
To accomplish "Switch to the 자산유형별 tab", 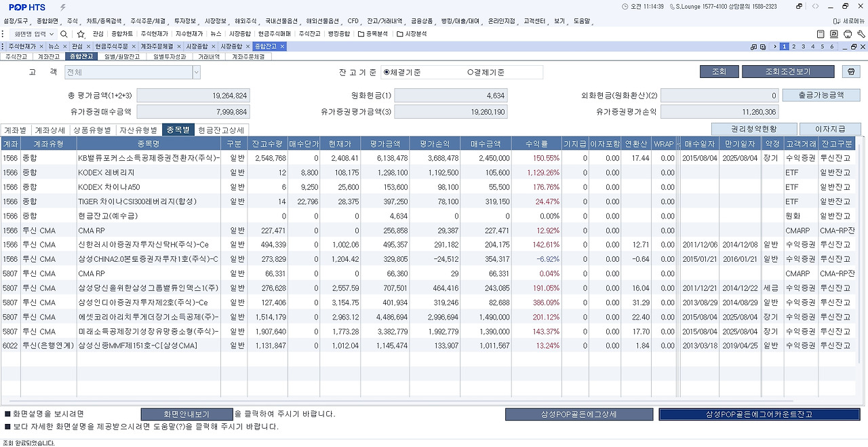I will point(138,130).
